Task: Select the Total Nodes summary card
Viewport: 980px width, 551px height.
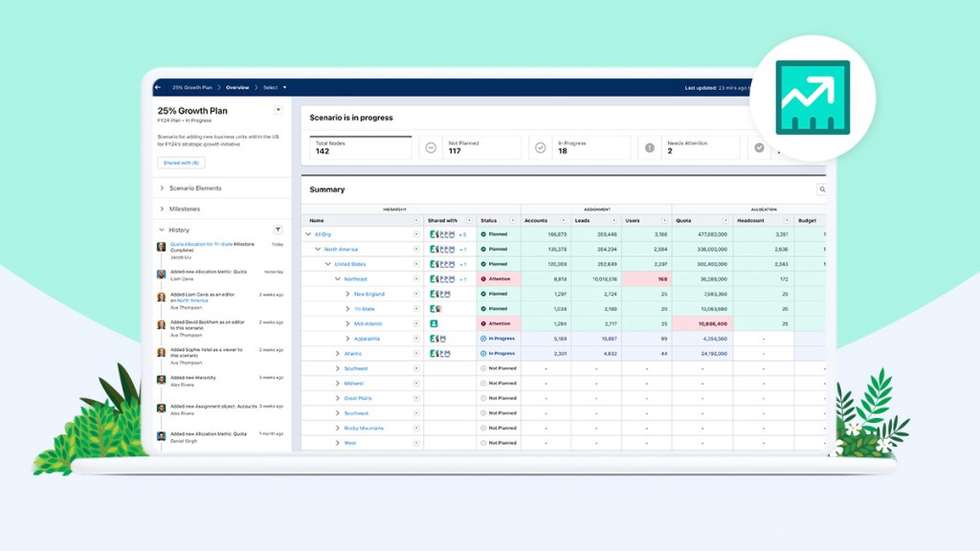Action: pos(359,147)
